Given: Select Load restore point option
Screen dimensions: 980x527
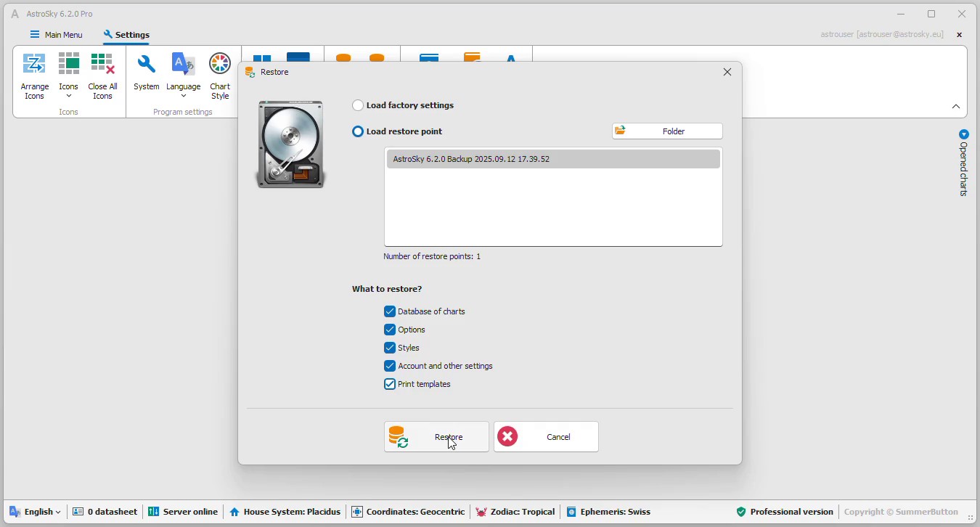Looking at the screenshot, I should tap(358, 131).
